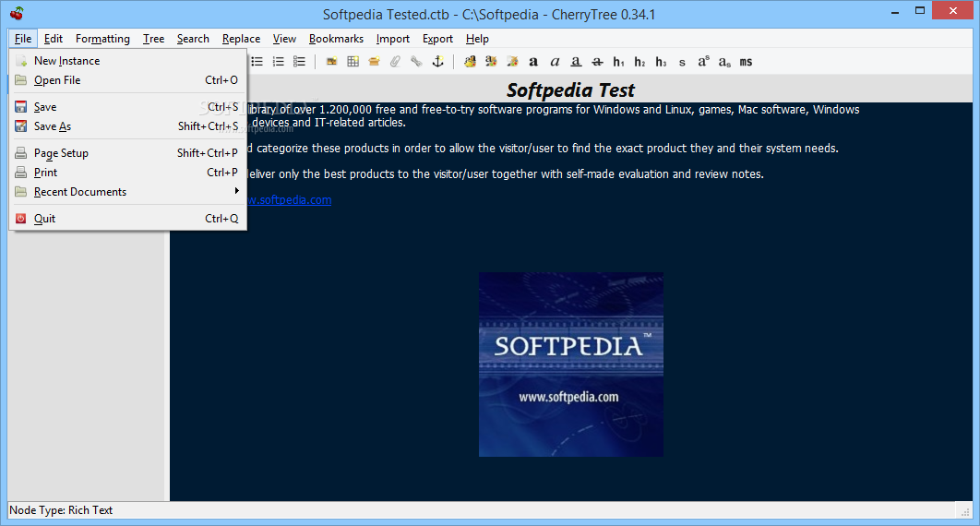Screen dimensions: 980x526
Task: Maximize the CherryTree window
Action: (920, 11)
